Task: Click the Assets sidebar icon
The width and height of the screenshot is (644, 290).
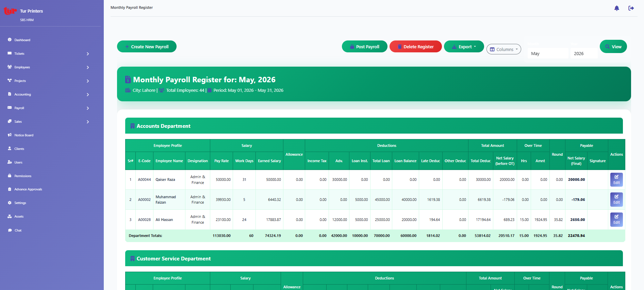Action: click(x=10, y=216)
